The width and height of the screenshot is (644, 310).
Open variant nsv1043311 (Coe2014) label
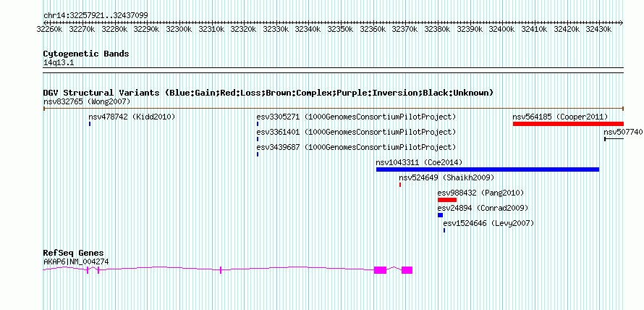point(419,162)
